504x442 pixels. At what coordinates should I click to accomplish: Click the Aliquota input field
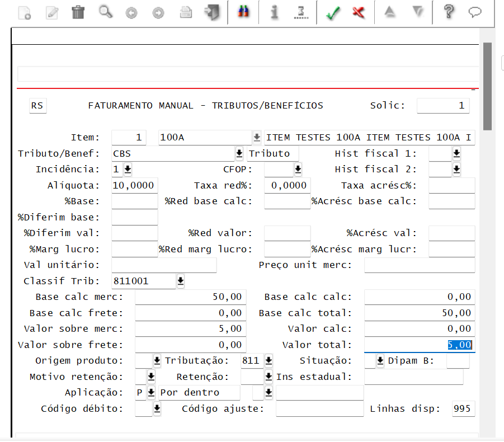tap(134, 185)
